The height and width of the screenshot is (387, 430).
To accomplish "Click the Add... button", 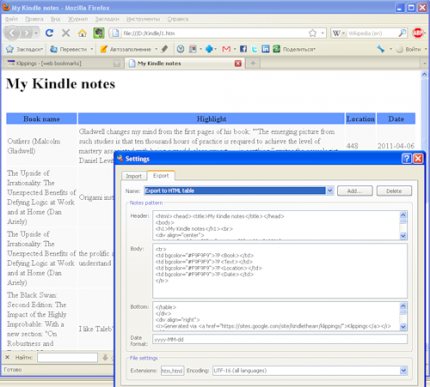I will (355, 191).
